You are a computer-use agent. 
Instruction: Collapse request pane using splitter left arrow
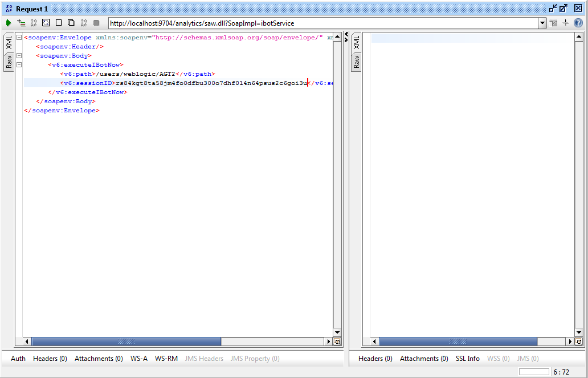[346, 35]
